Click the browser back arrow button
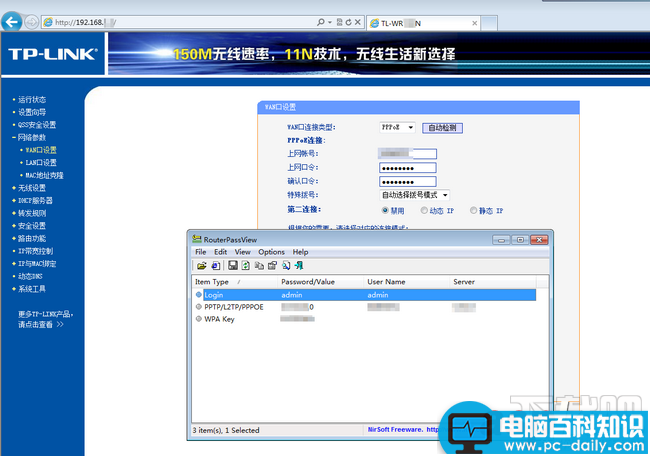 click(x=11, y=21)
